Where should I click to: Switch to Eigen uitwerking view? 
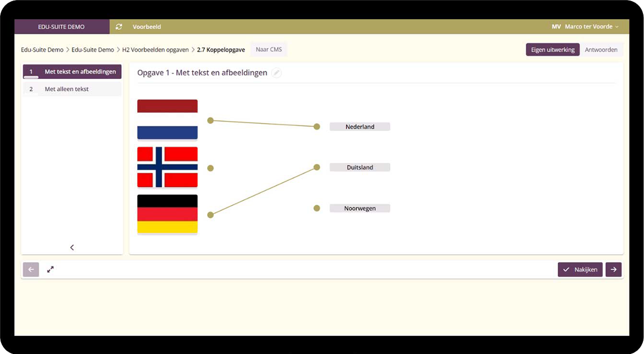(x=552, y=50)
